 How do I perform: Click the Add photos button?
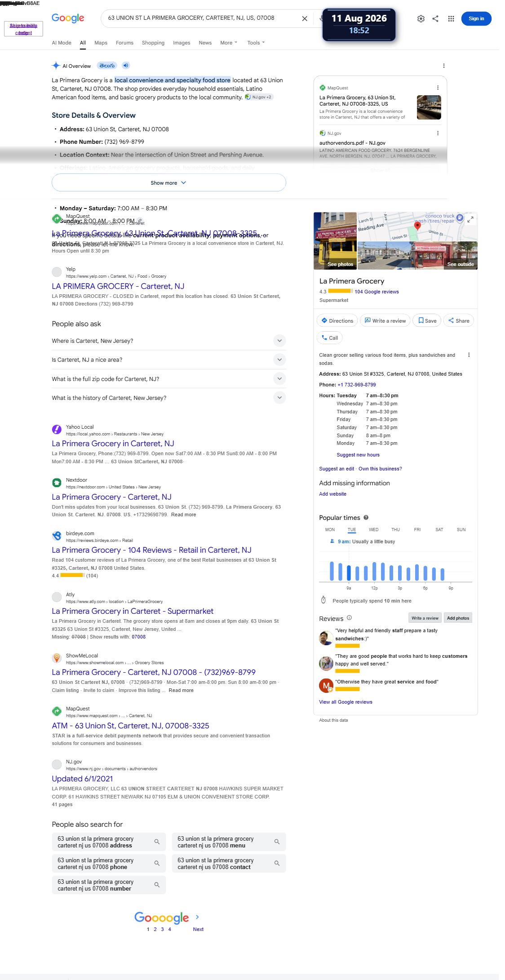click(458, 618)
